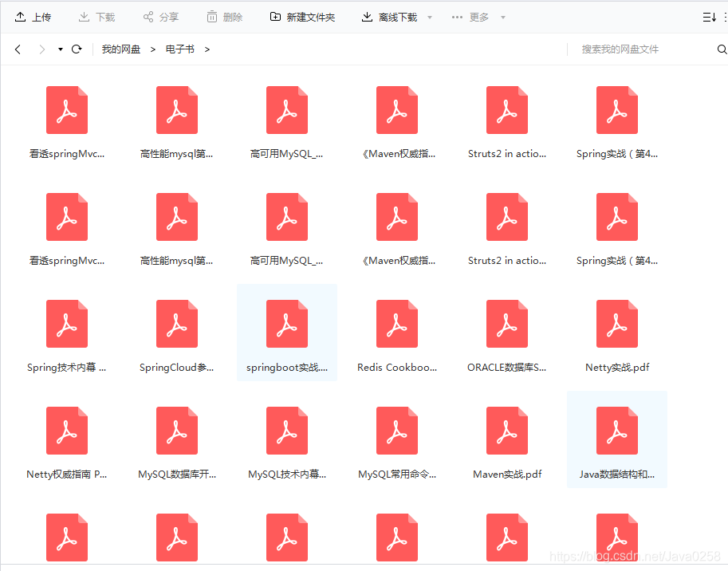
Task: Click the 上传 upload button
Action: [x=33, y=18]
